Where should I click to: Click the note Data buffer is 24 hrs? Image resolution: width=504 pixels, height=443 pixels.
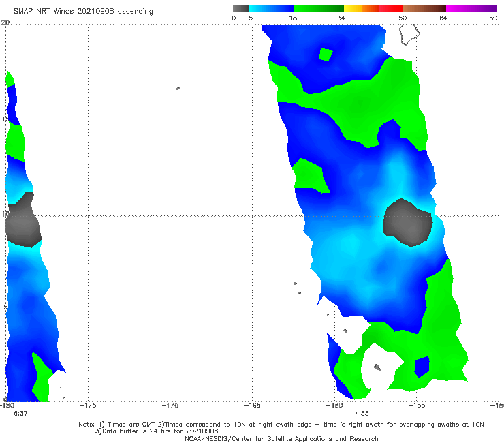tap(157, 431)
